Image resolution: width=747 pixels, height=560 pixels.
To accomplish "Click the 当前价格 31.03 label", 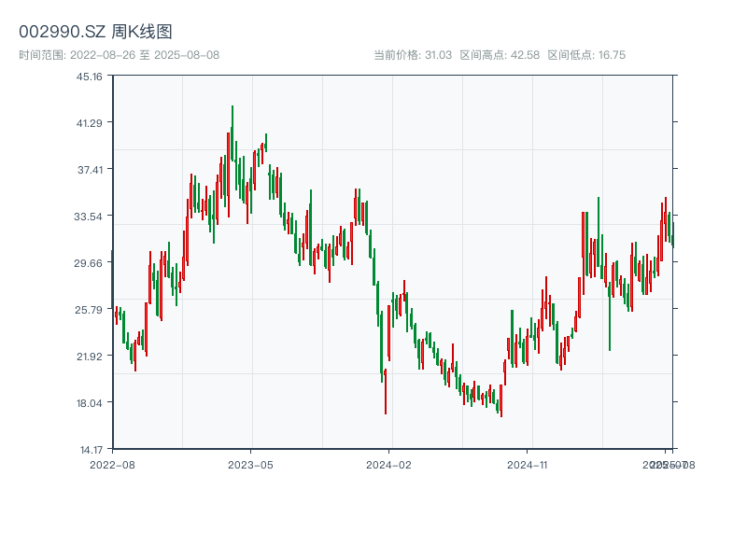I will tap(412, 55).
